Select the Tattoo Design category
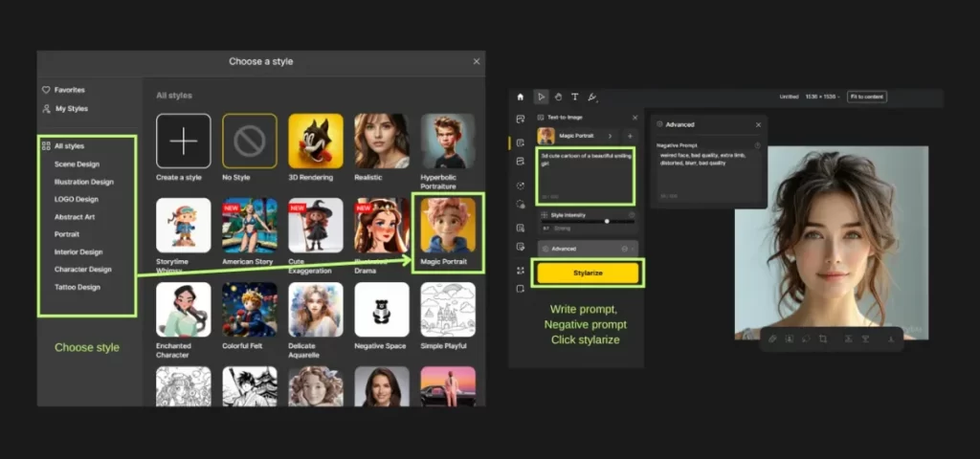The image size is (980, 459). (x=77, y=287)
